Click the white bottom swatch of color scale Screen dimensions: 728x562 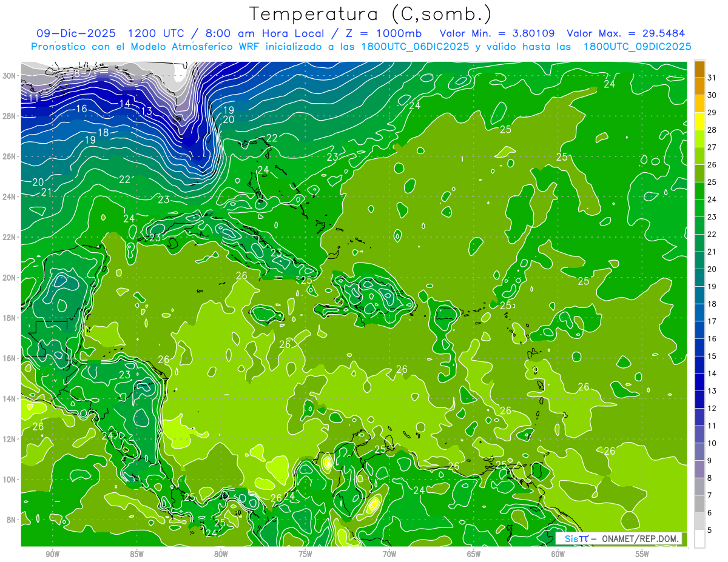tap(699, 539)
